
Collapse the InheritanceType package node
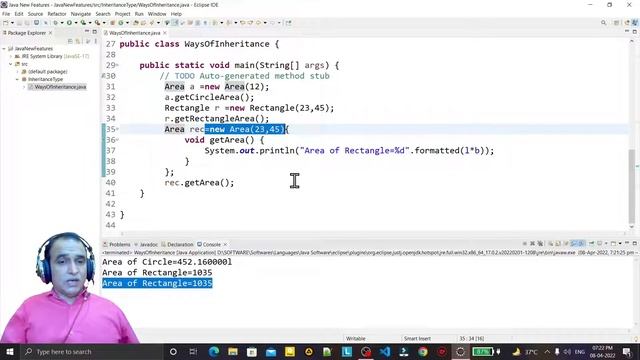tap(18, 79)
